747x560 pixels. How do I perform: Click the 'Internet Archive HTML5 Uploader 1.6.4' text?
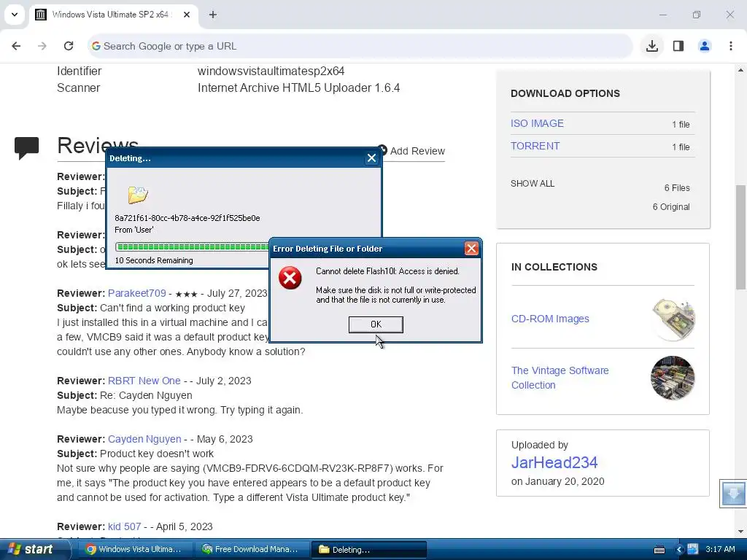point(298,88)
